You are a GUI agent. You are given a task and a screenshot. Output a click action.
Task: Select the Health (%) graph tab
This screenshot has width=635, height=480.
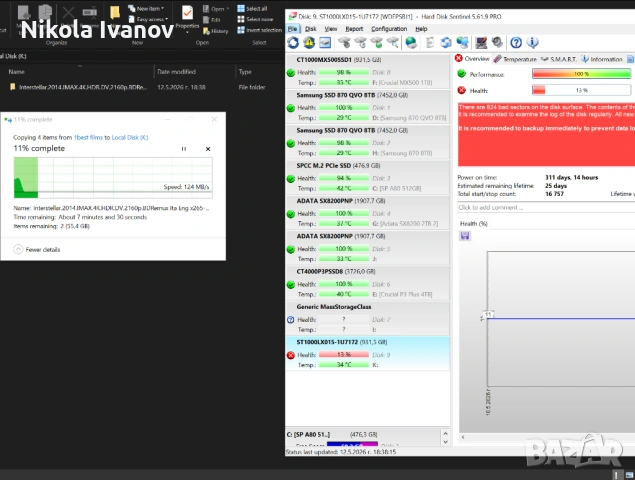point(473,224)
